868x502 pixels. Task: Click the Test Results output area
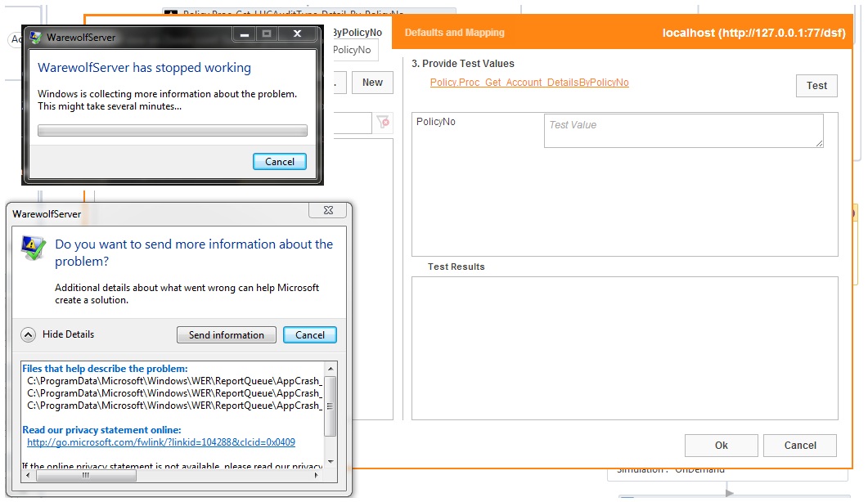624,348
